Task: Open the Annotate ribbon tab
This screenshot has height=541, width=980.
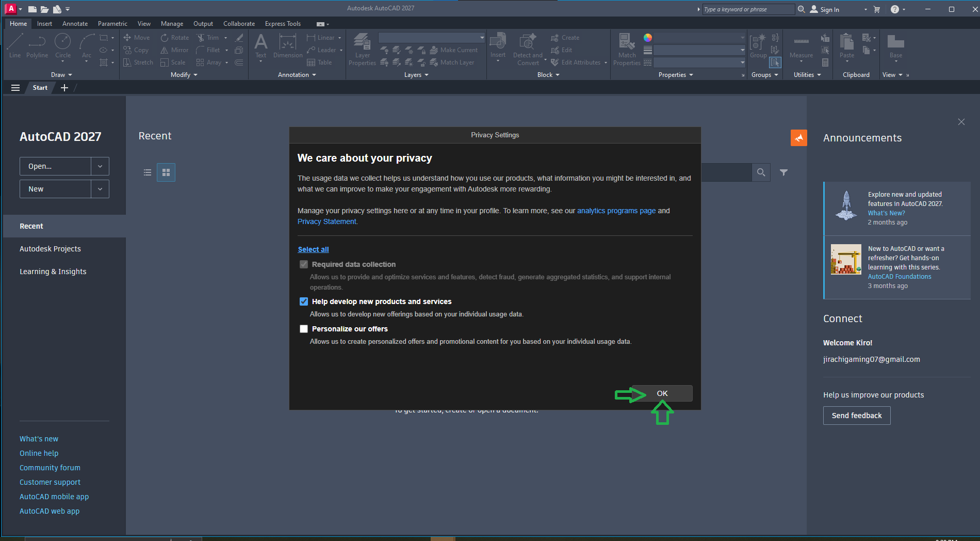Action: pyautogui.click(x=75, y=24)
